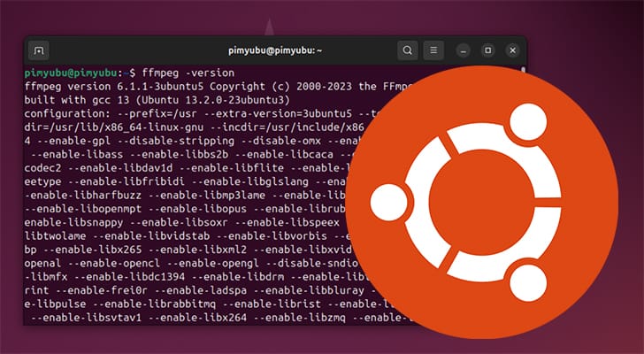Open a new terminal tab

coord(39,50)
